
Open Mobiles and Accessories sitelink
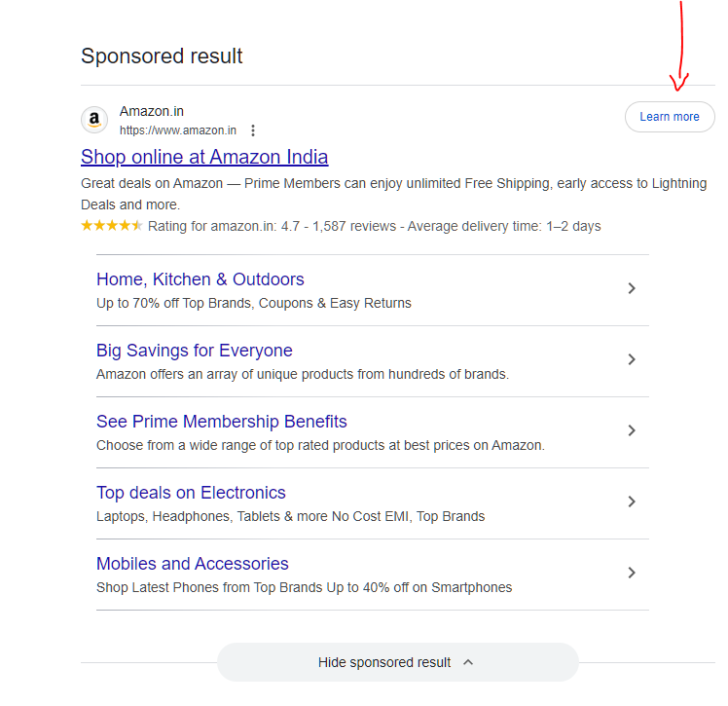coord(192,564)
